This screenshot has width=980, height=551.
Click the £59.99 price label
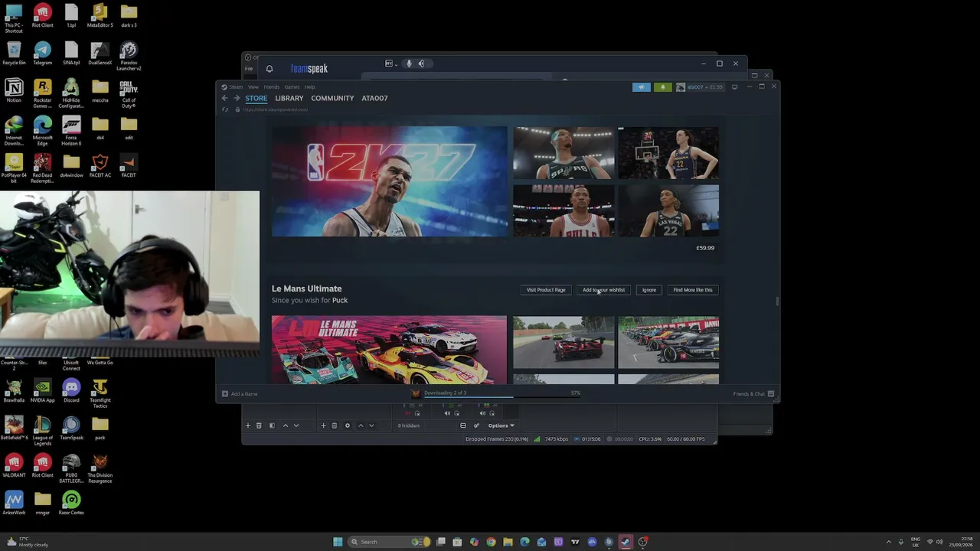705,248
